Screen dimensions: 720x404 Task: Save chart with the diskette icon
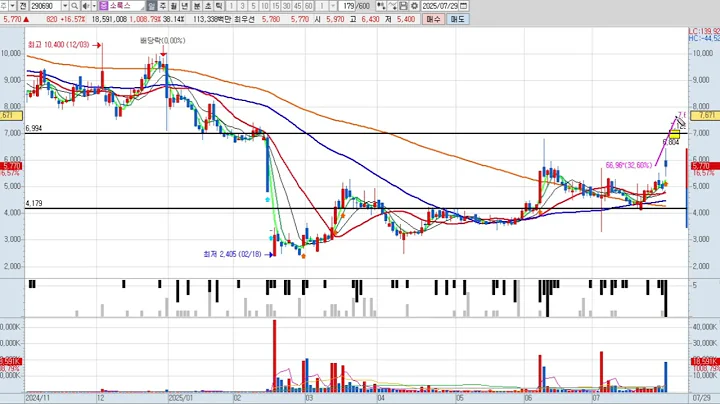pyautogui.click(x=403, y=6)
